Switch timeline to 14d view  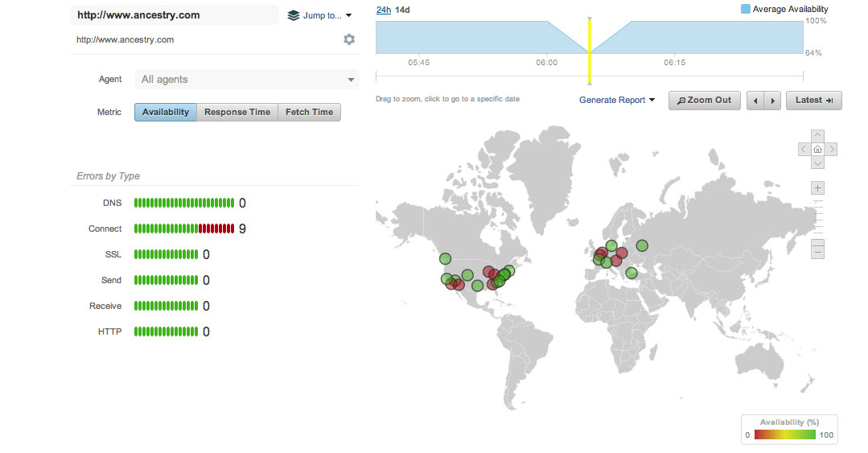point(402,10)
